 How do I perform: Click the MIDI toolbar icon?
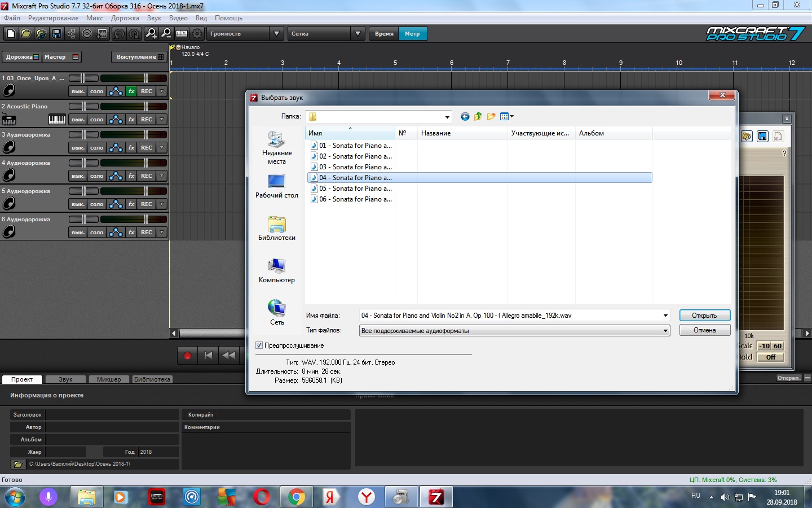(x=182, y=34)
